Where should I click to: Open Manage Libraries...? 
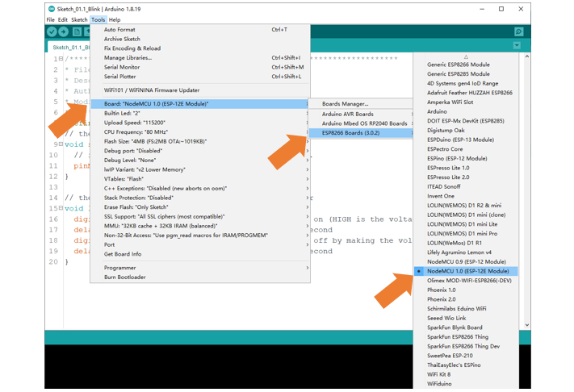click(200, 58)
